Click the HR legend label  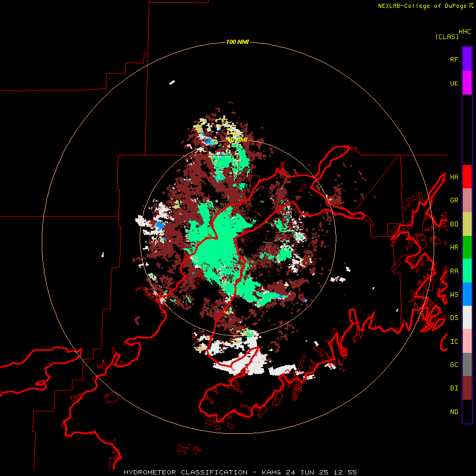tap(454, 248)
